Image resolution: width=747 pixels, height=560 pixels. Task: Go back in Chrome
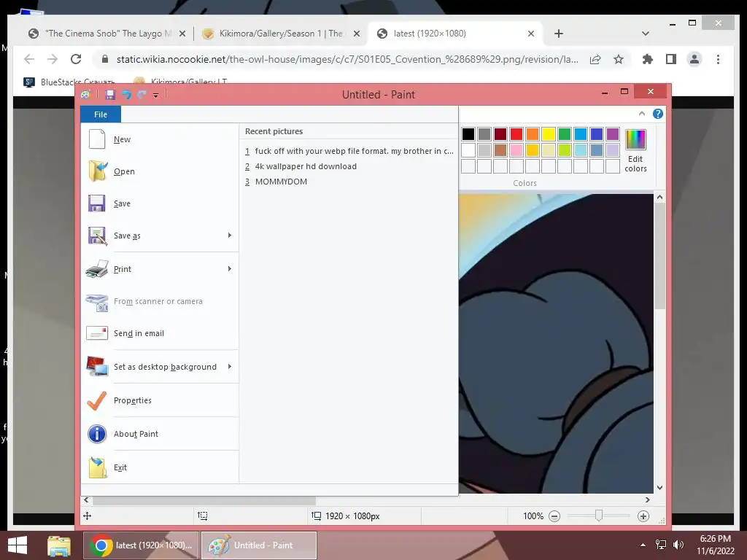coord(29,59)
